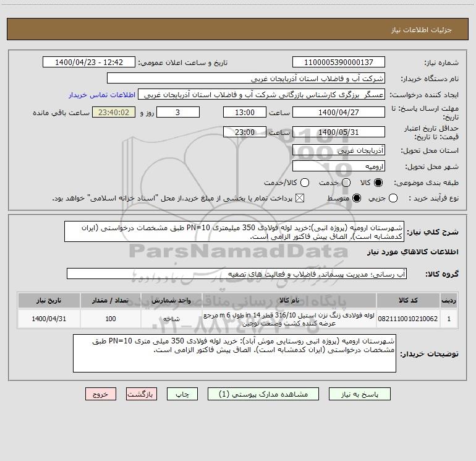Open مشاهده مدارک پیوستی (1) button
The image size is (476, 461).
pyautogui.click(x=263, y=394)
